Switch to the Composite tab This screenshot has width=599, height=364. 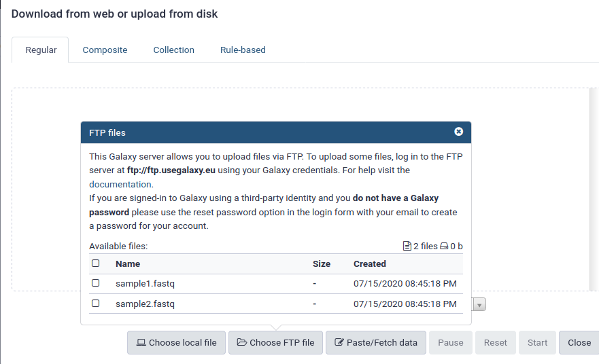coord(105,50)
